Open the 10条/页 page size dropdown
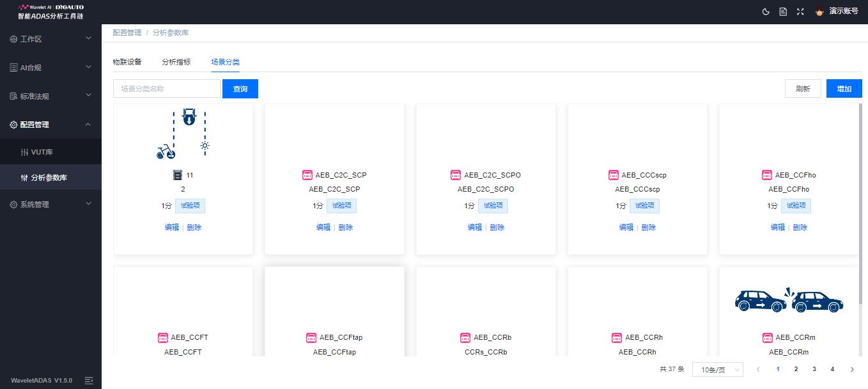868x389 pixels. coord(718,369)
